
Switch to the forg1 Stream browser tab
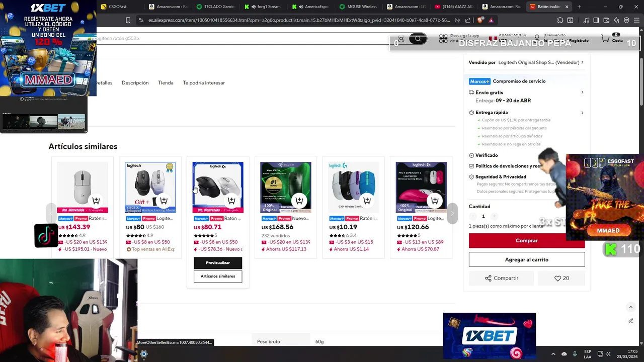pyautogui.click(x=263, y=7)
